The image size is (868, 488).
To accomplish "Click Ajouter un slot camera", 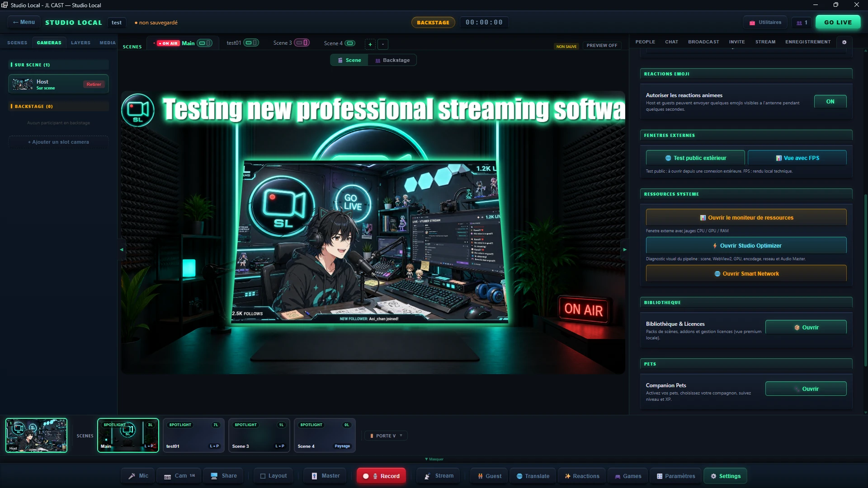I will coord(58,142).
